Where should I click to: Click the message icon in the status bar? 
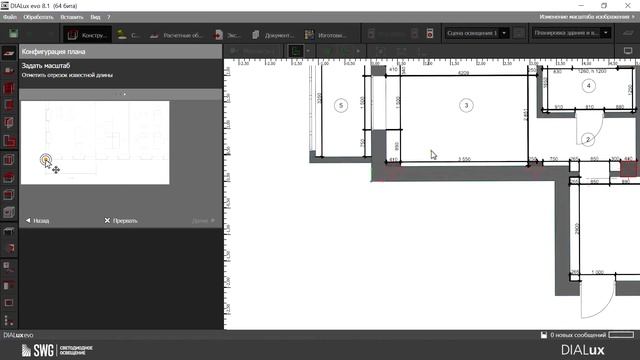544,335
